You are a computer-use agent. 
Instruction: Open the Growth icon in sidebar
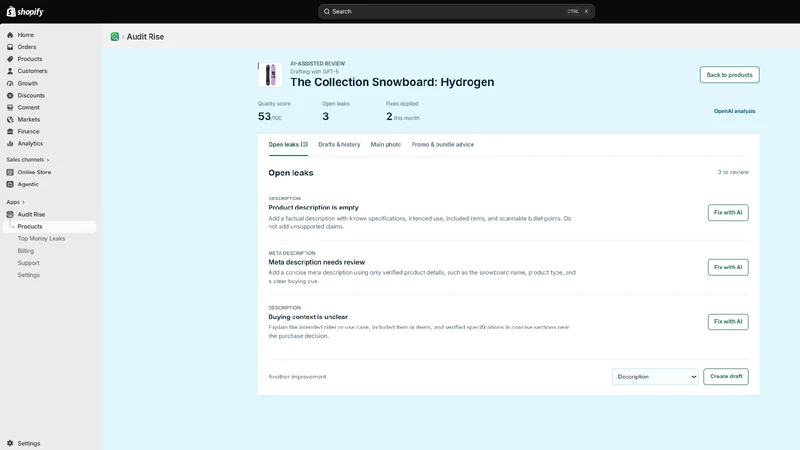click(x=10, y=83)
